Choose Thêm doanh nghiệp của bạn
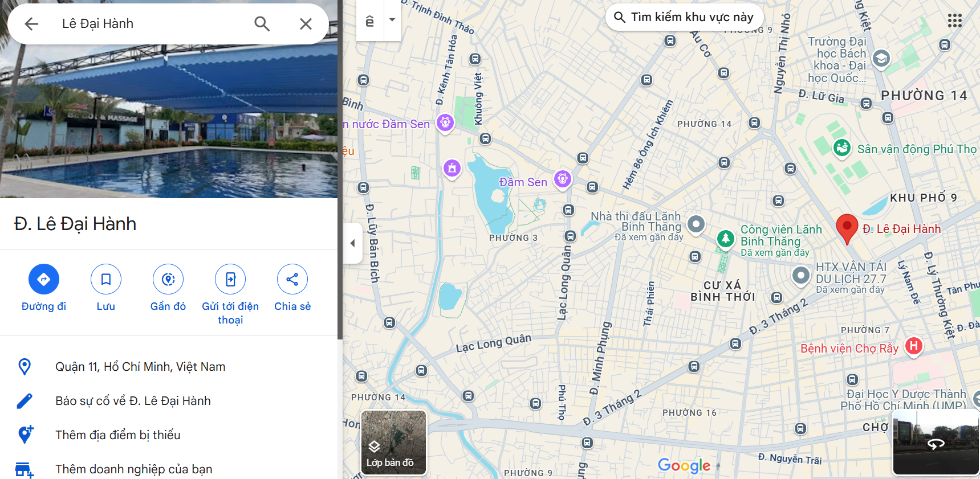Viewport: 980px width, 479px height. (169, 469)
